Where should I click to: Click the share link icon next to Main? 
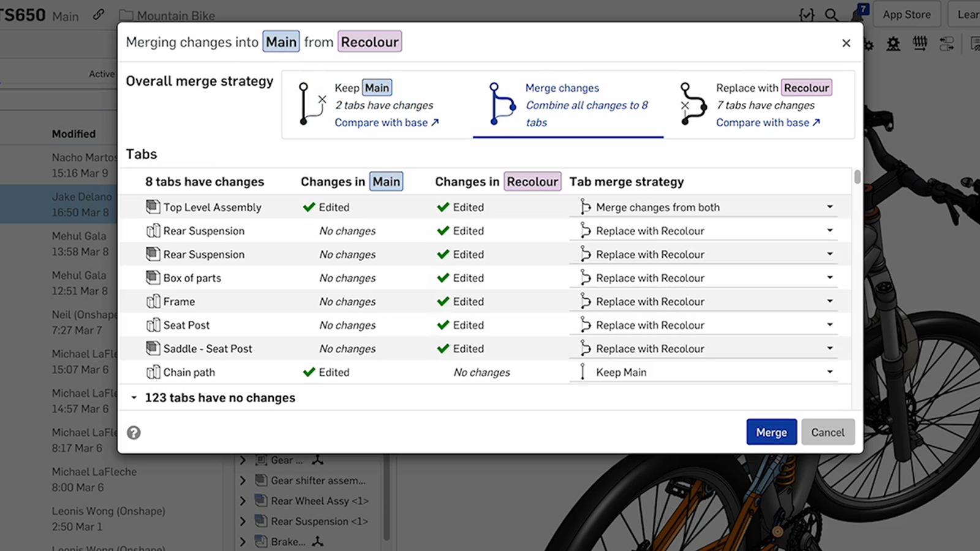coord(99,15)
